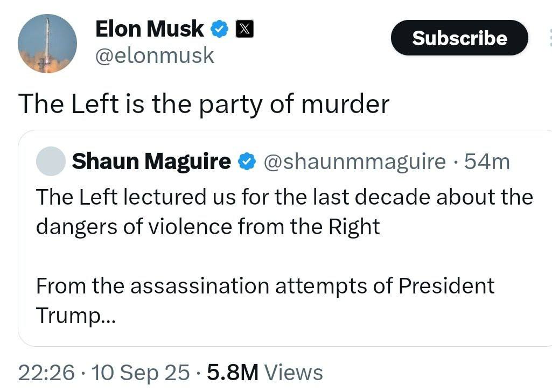The width and height of the screenshot is (552, 392).
Task: Select the tweet text 'The Left is the party of murder'
Action: point(204,104)
